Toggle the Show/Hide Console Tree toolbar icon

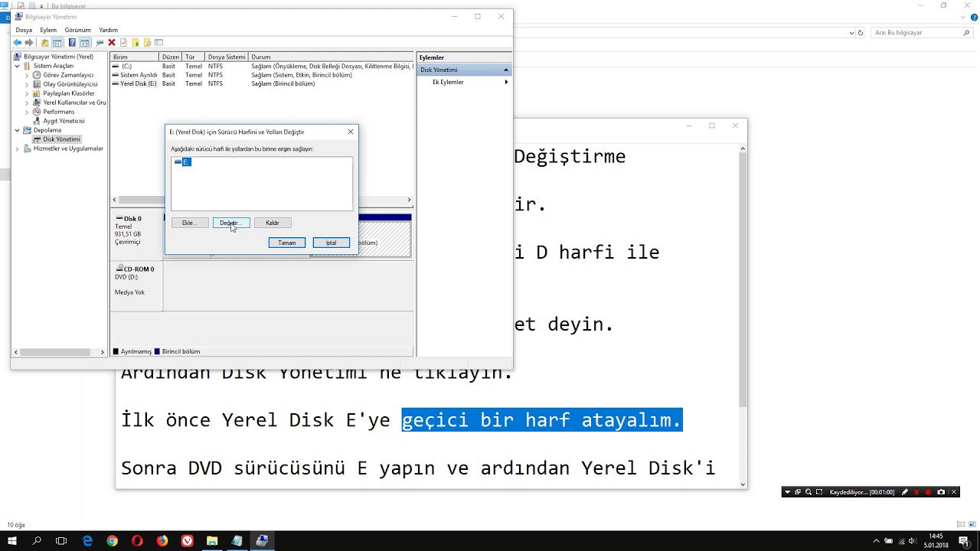click(57, 43)
